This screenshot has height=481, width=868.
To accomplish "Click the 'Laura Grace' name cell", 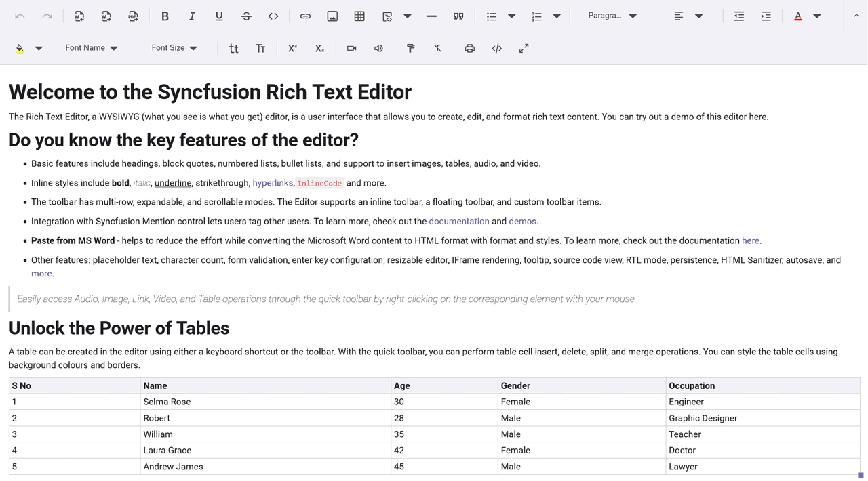I will click(x=265, y=451).
